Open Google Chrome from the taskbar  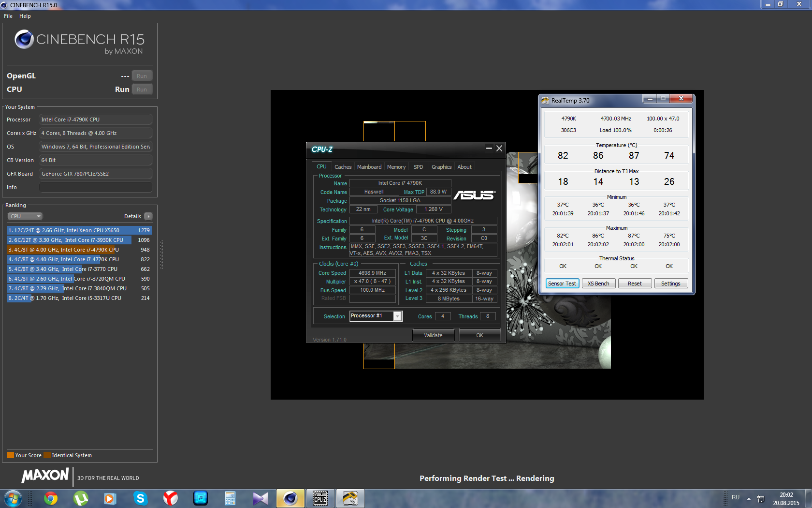(x=51, y=498)
